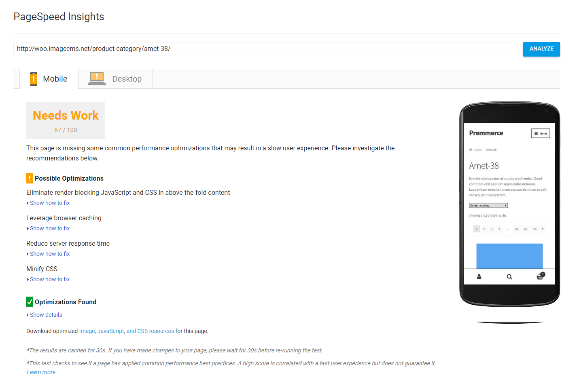This screenshot has height=392, width=579.
Task: Click the shopping cart icon in phone preview
Action: click(540, 276)
